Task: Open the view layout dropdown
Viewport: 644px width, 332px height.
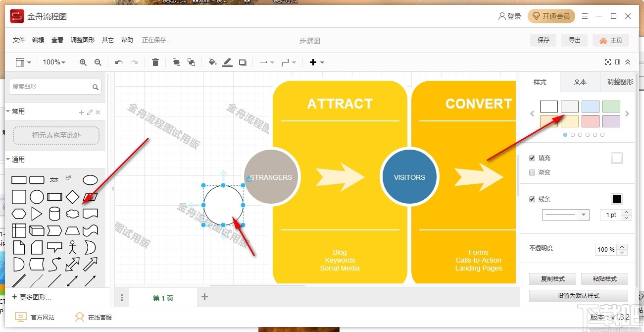Action: pos(23,62)
